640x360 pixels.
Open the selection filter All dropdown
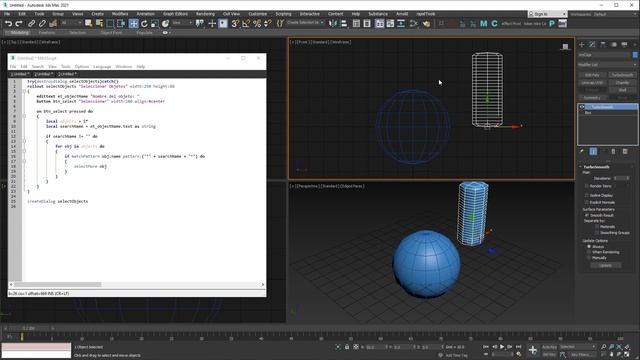[71, 23]
